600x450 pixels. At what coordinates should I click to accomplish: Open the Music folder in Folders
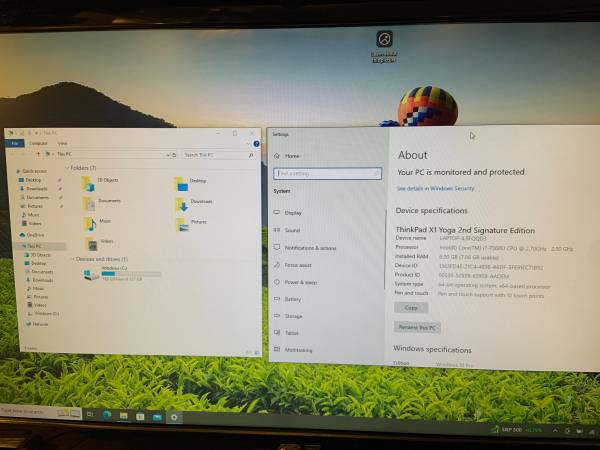tap(97, 223)
